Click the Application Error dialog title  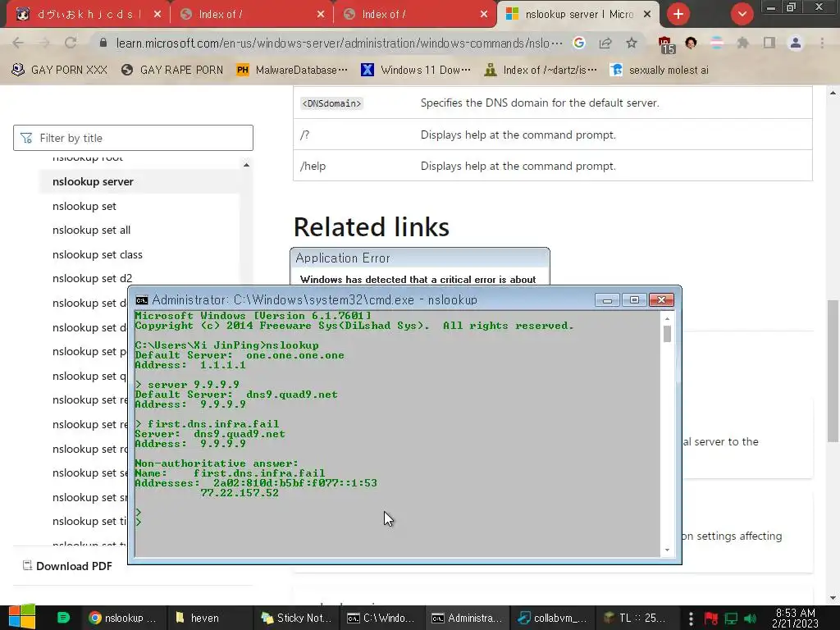343,258
